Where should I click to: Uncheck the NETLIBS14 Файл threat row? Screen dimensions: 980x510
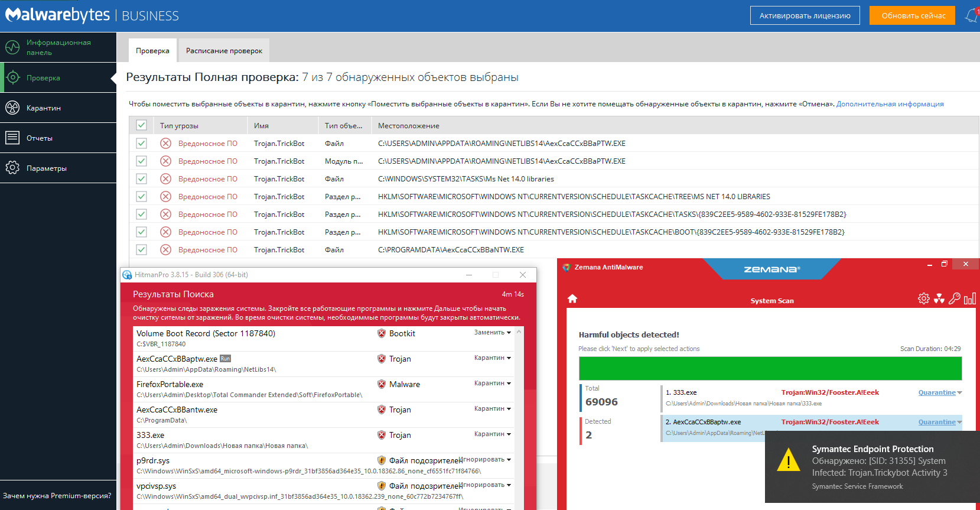tap(141, 143)
